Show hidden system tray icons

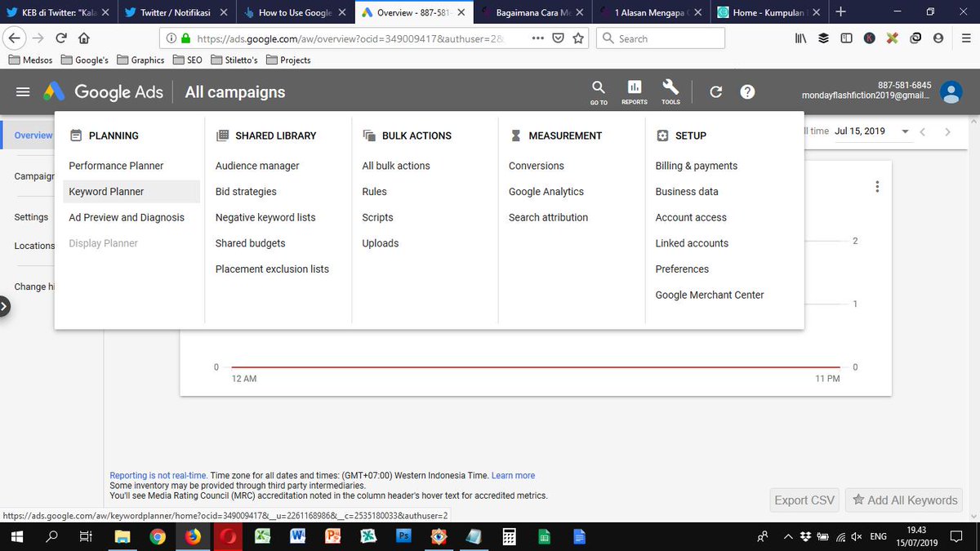pyautogui.click(x=787, y=536)
